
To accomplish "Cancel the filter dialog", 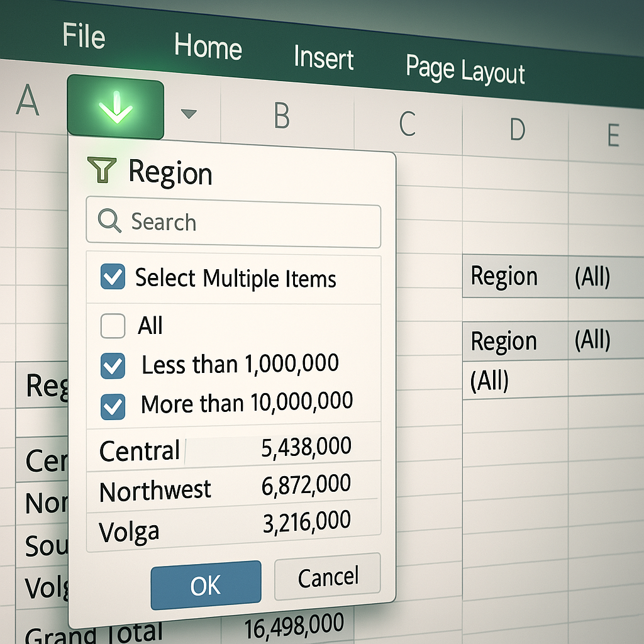I will pyautogui.click(x=328, y=577).
